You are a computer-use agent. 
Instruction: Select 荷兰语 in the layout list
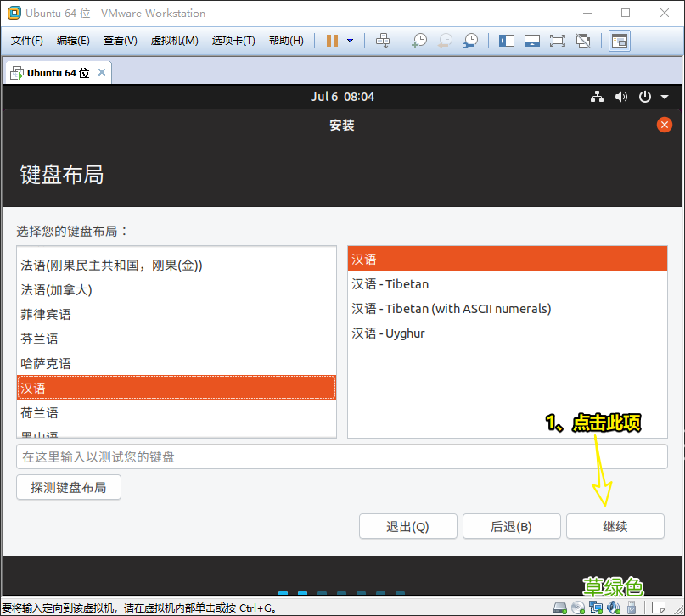point(177,412)
